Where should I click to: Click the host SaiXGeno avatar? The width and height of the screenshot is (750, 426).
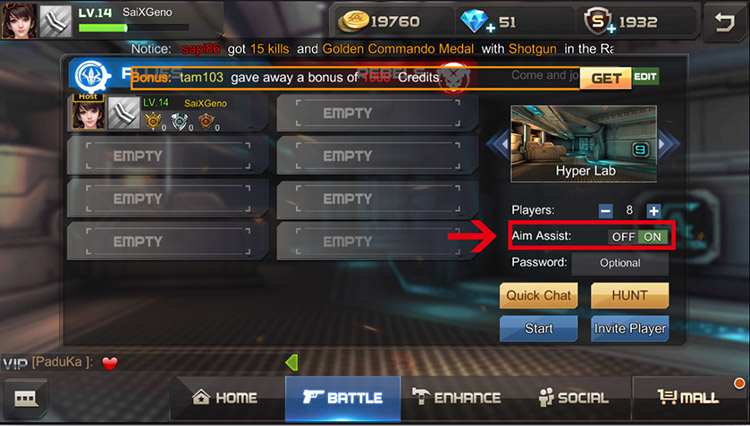(88, 114)
